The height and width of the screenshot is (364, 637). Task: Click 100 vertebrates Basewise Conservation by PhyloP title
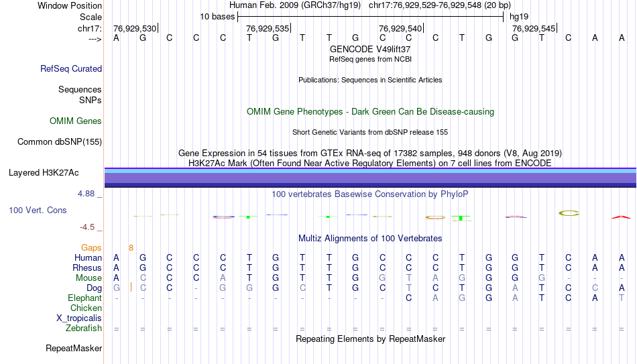pos(370,194)
